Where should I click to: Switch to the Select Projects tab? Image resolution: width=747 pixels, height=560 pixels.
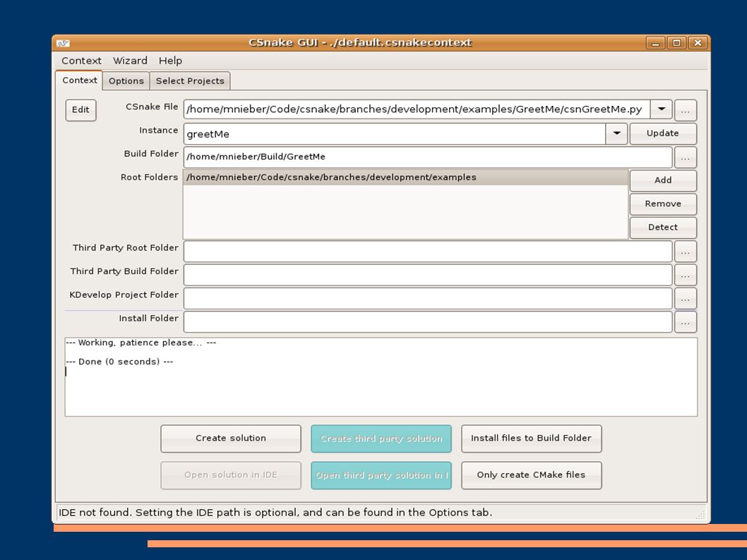(190, 81)
